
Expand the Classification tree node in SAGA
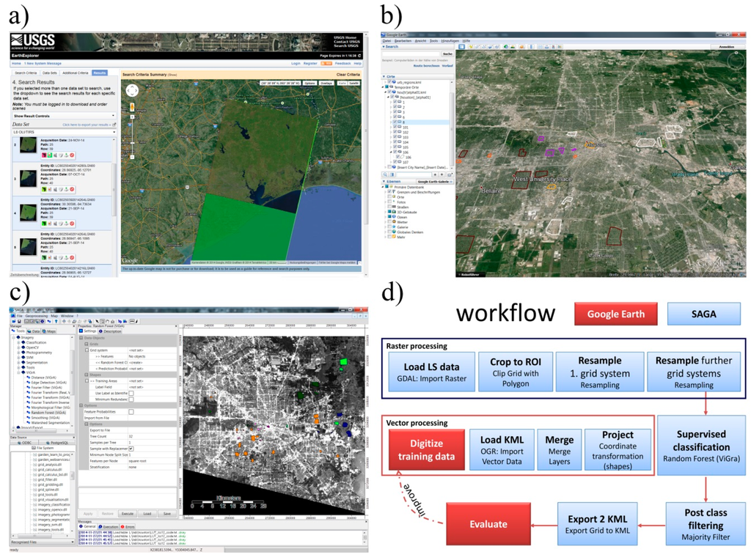[x=18, y=342]
